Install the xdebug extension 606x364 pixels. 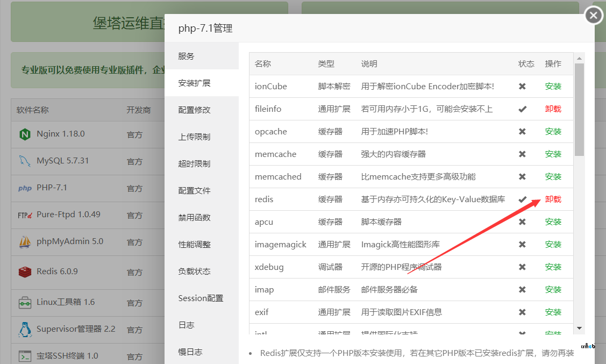tap(553, 267)
